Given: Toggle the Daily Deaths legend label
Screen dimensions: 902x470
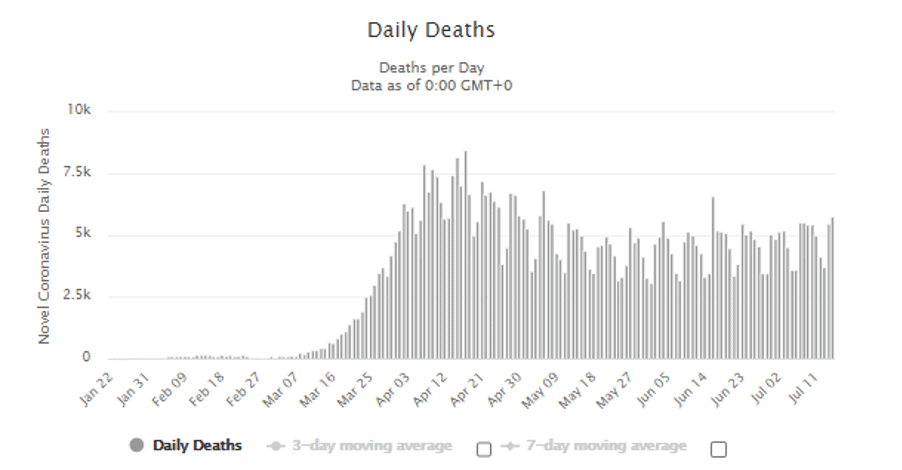Looking at the screenshot, I should [197, 445].
